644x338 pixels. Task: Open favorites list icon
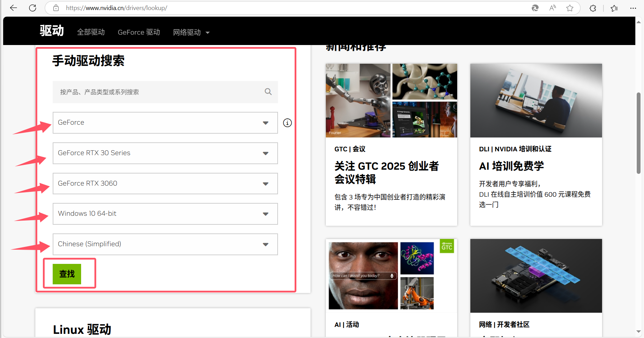pos(614,8)
